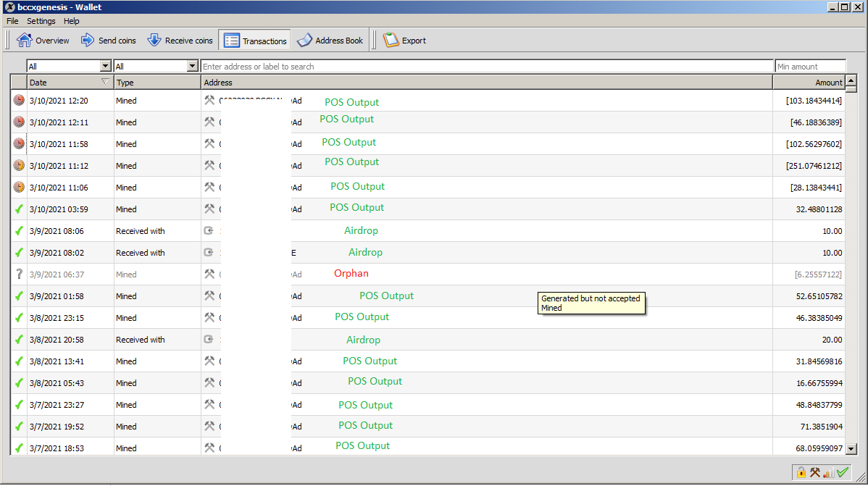Select the Transactions tab
This screenshot has width=868, height=486.
click(254, 41)
